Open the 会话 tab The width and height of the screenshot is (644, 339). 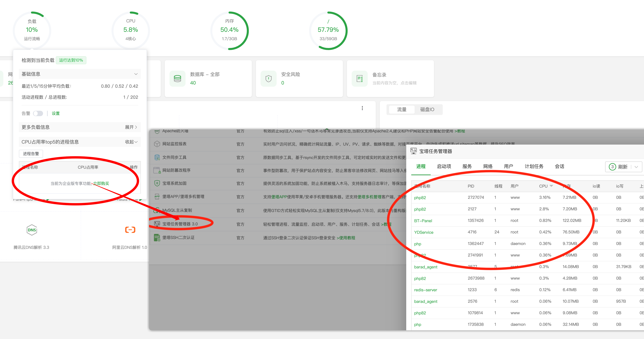pyautogui.click(x=559, y=166)
